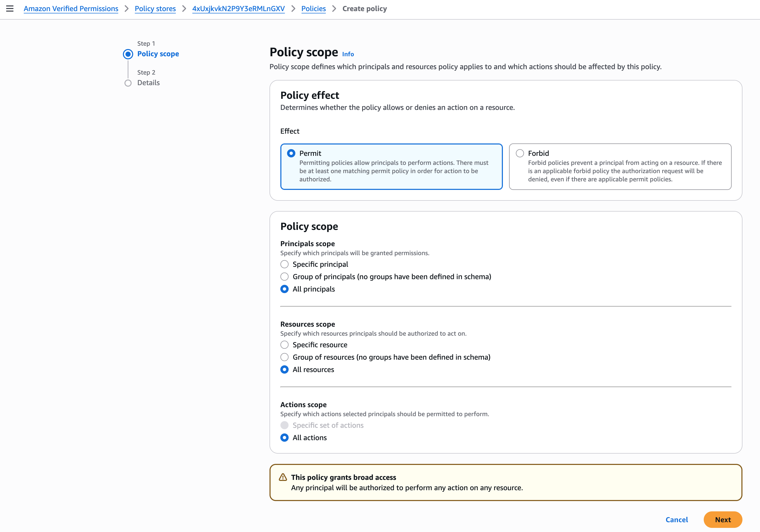Open the Amazon Verified Permissions breadcrumb
The image size is (760, 532).
click(71, 9)
